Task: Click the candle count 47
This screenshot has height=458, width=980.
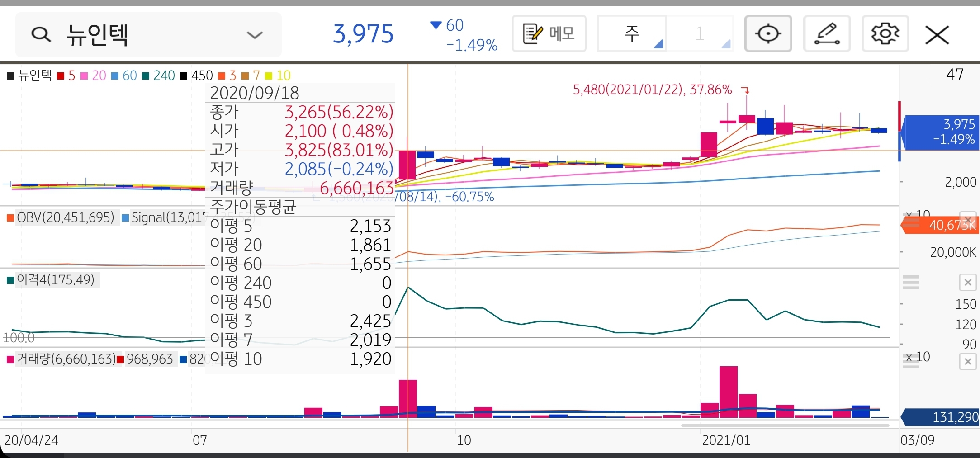Action: click(955, 75)
